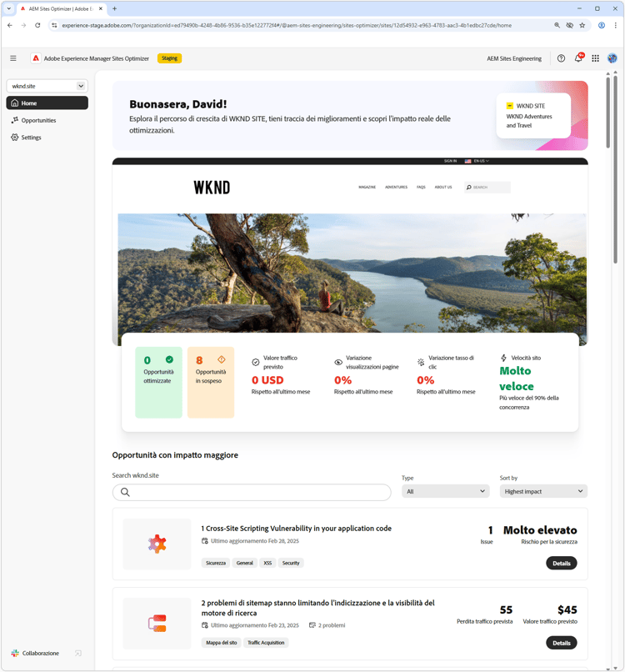The height and width of the screenshot is (672, 625).
Task: Click the AEM Sites Engineering organization name
Action: (x=514, y=58)
